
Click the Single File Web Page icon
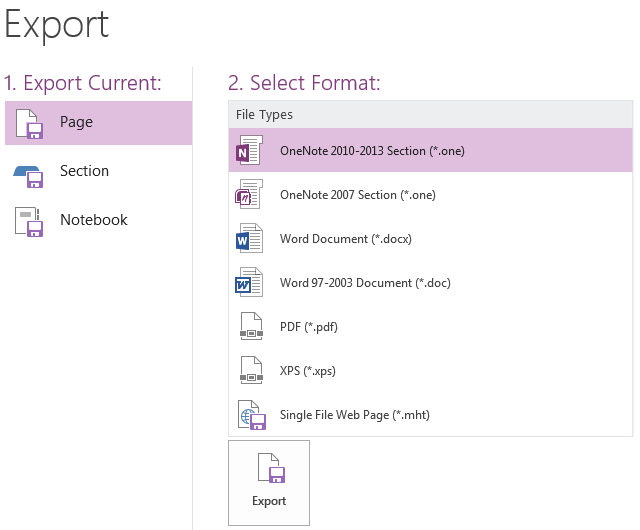click(x=252, y=414)
